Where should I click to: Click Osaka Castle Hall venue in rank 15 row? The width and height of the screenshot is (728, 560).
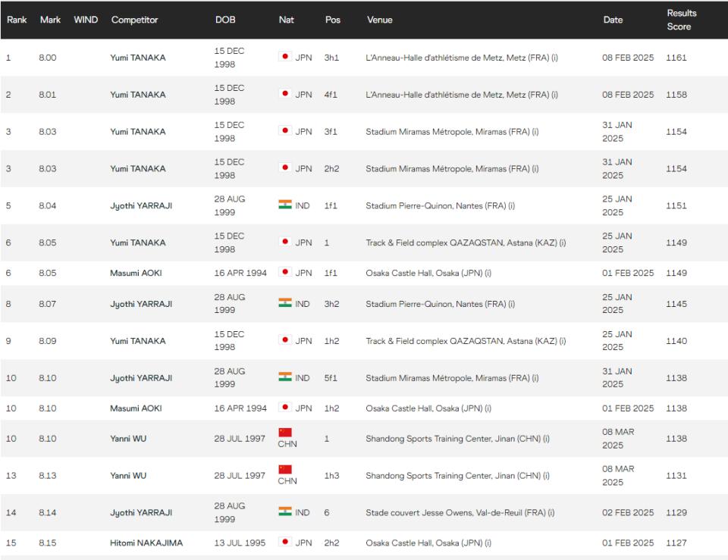coord(428,543)
